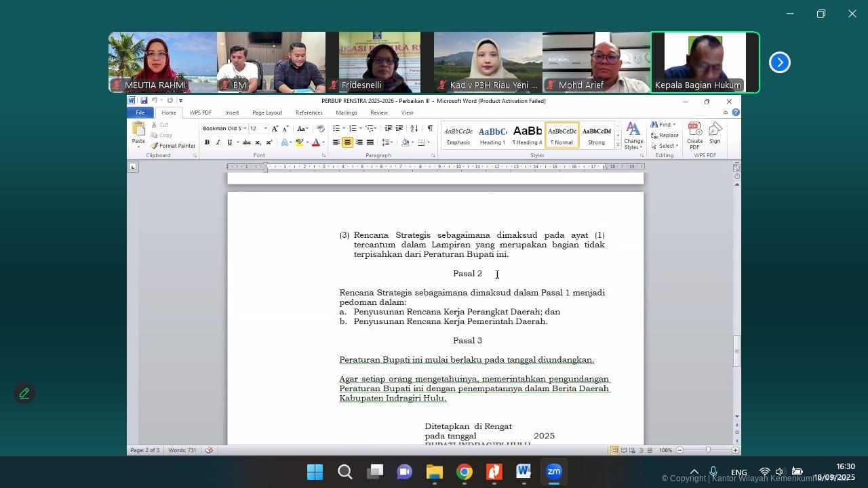Click the zoom slider in status bar

707,450
